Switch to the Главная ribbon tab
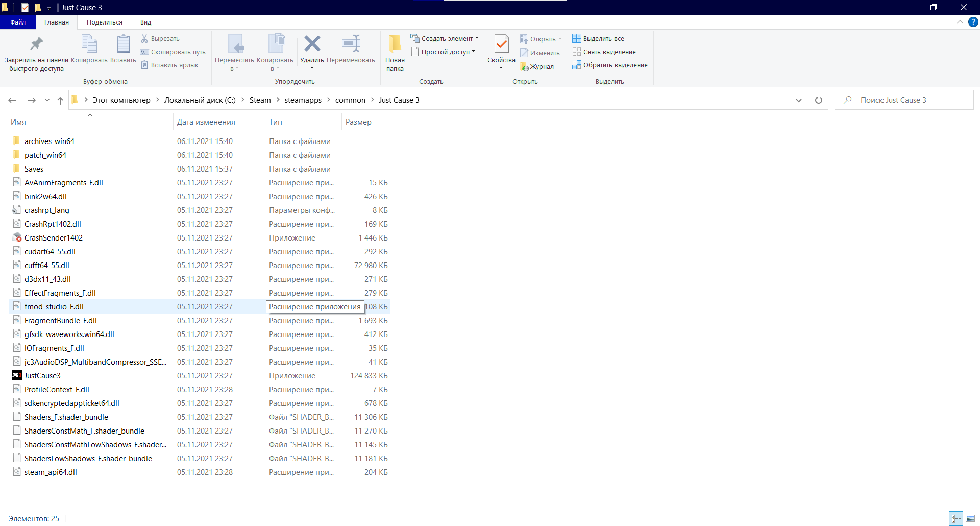The height and width of the screenshot is (526, 980). 57,22
